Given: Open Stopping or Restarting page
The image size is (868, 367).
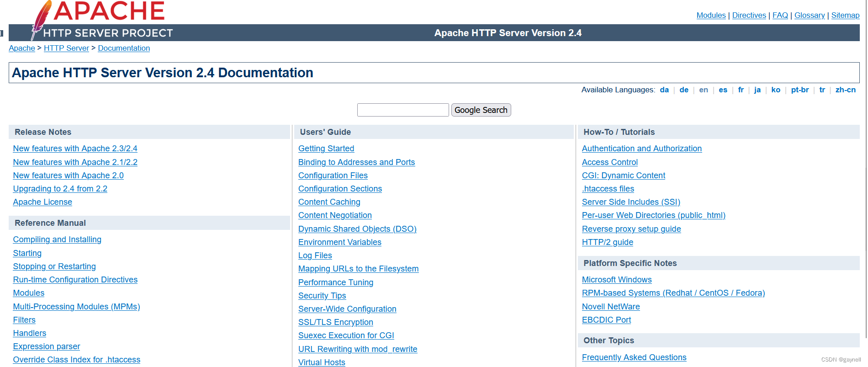Looking at the screenshot, I should 54,266.
